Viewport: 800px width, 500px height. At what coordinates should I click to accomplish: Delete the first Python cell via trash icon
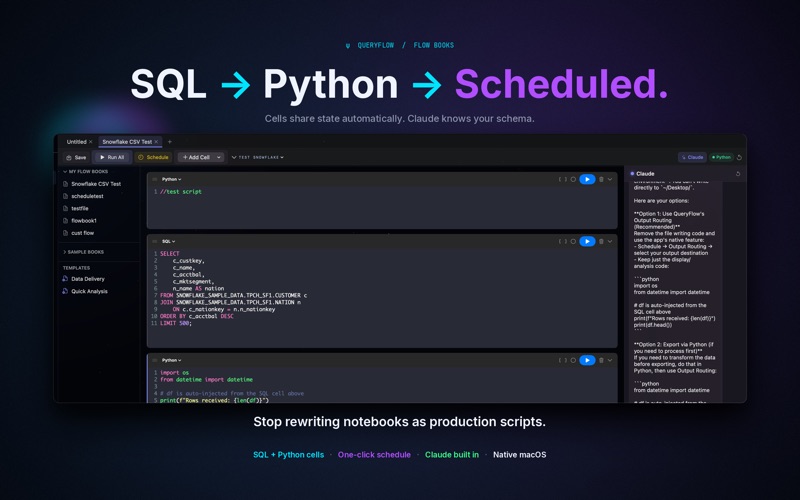point(601,179)
